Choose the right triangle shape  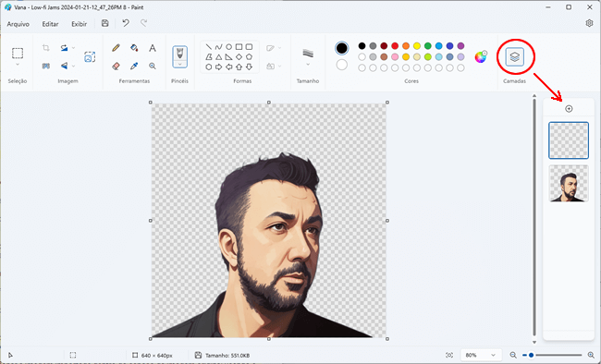point(228,57)
